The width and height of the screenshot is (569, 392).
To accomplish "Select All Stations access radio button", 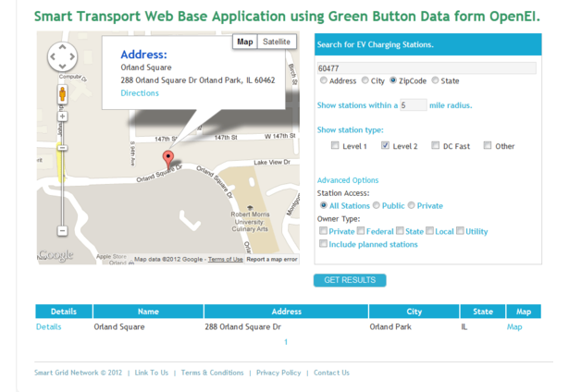I will tap(323, 205).
